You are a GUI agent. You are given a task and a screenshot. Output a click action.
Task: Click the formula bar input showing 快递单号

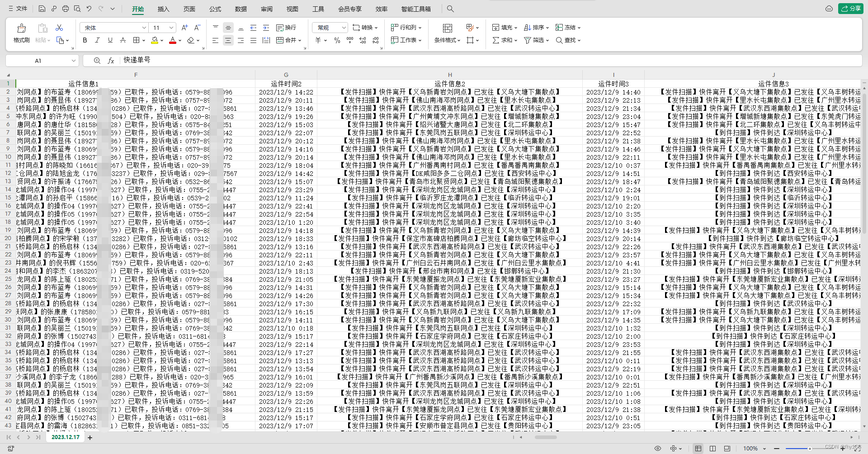(491, 60)
